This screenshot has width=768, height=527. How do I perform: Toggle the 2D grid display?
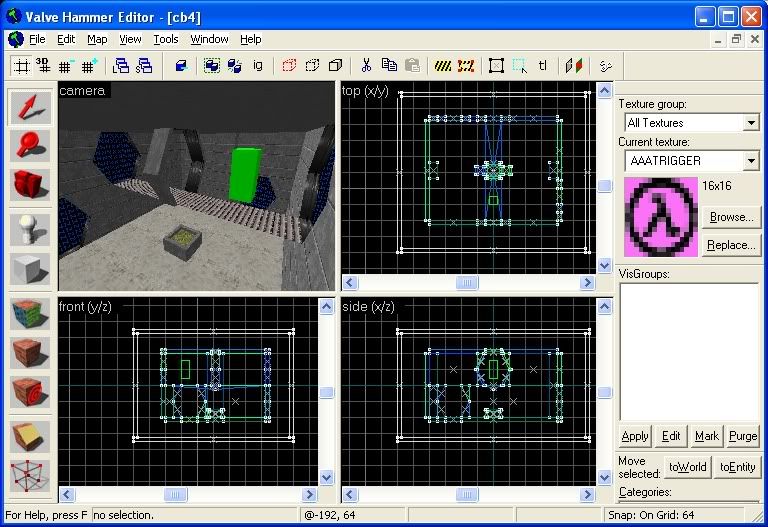coord(22,66)
